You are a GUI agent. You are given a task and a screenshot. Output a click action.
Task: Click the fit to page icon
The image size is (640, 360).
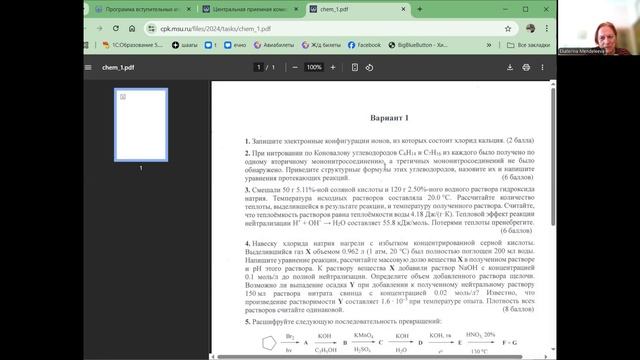click(x=355, y=67)
